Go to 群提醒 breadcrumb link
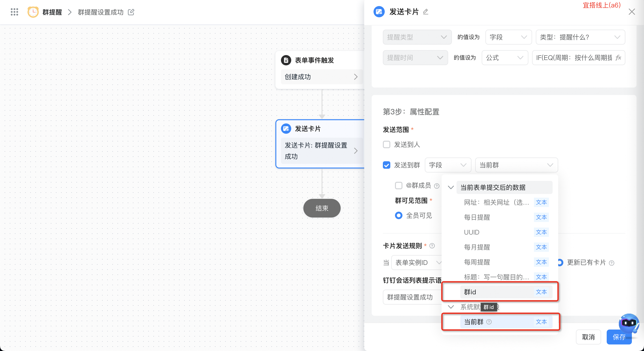Screen dimensions: 644x351 point(52,12)
